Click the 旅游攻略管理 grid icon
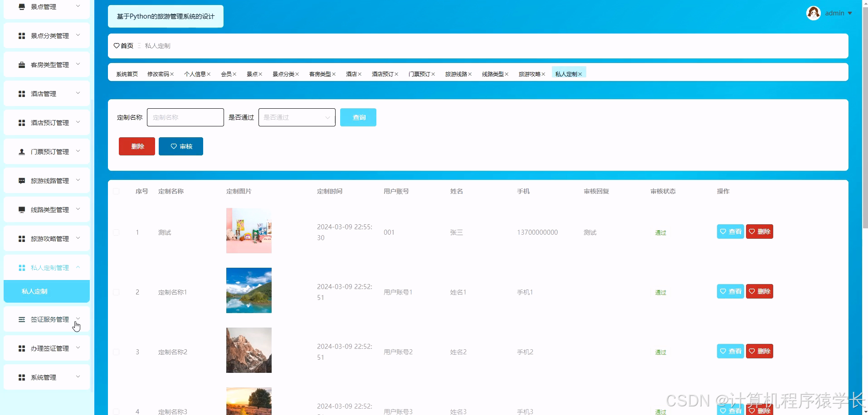The width and height of the screenshot is (868, 415). 22,239
